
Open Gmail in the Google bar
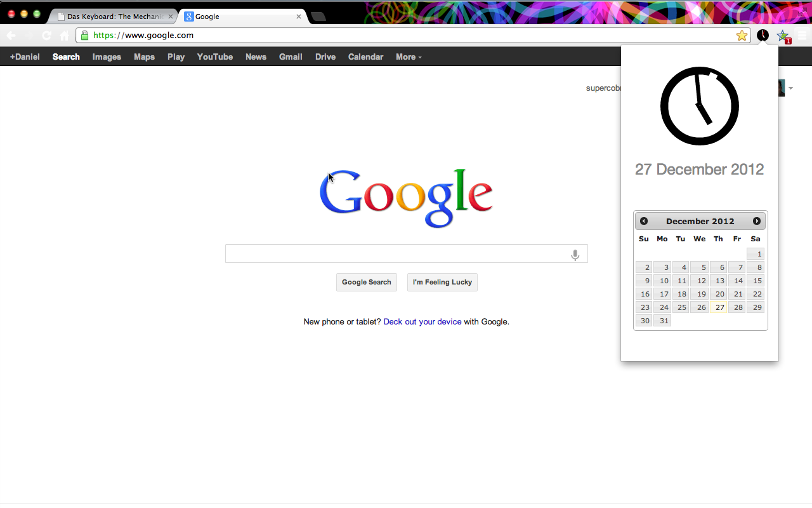click(x=291, y=57)
